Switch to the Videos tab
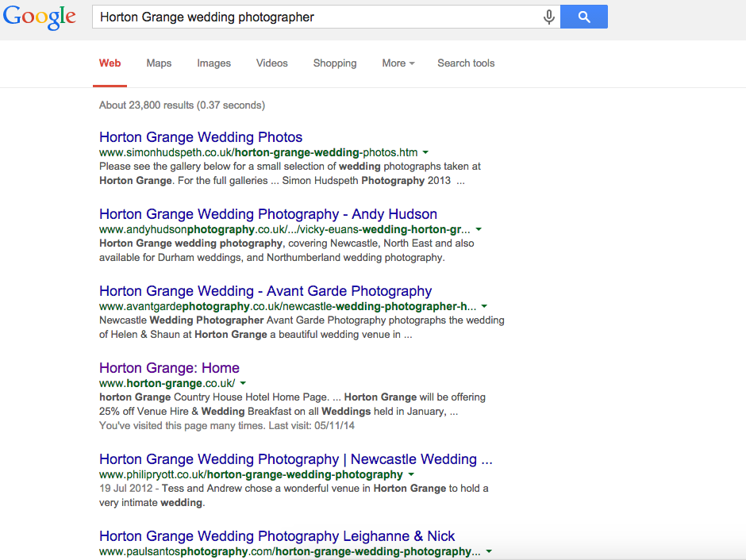 (272, 63)
